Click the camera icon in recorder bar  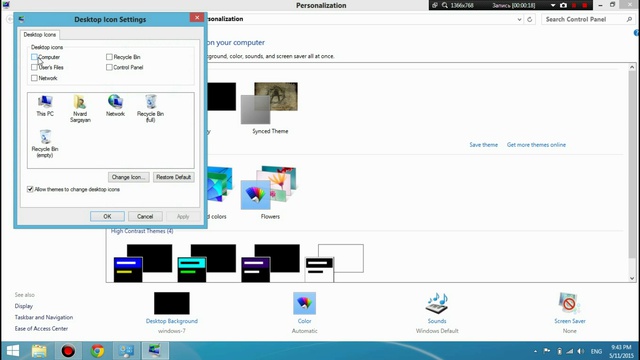[563, 5]
